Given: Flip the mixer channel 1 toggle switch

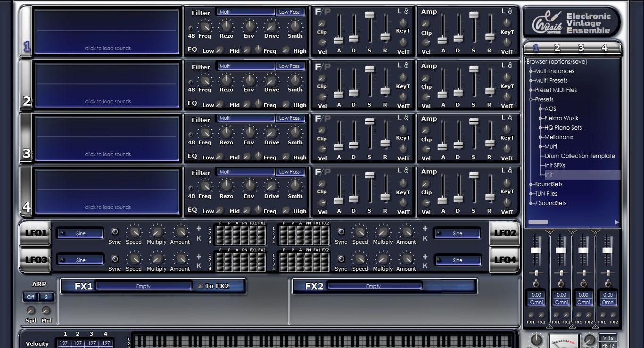Looking at the screenshot, I should 536,283.
